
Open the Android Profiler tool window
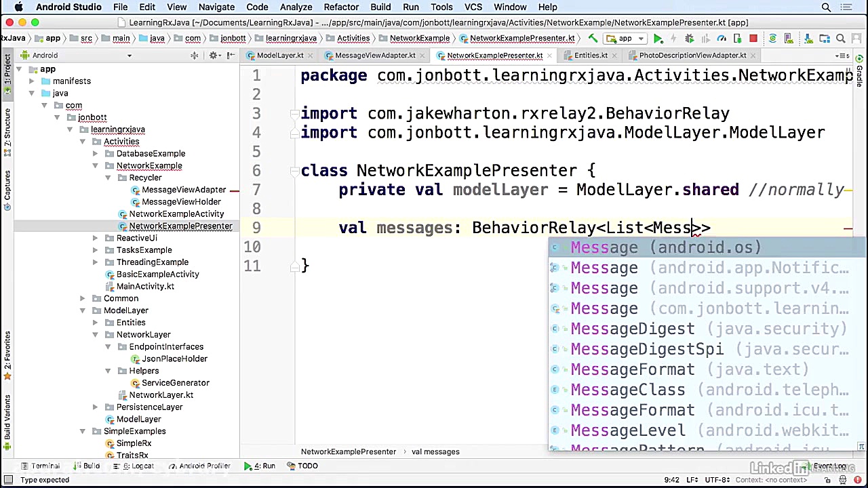[x=200, y=466]
